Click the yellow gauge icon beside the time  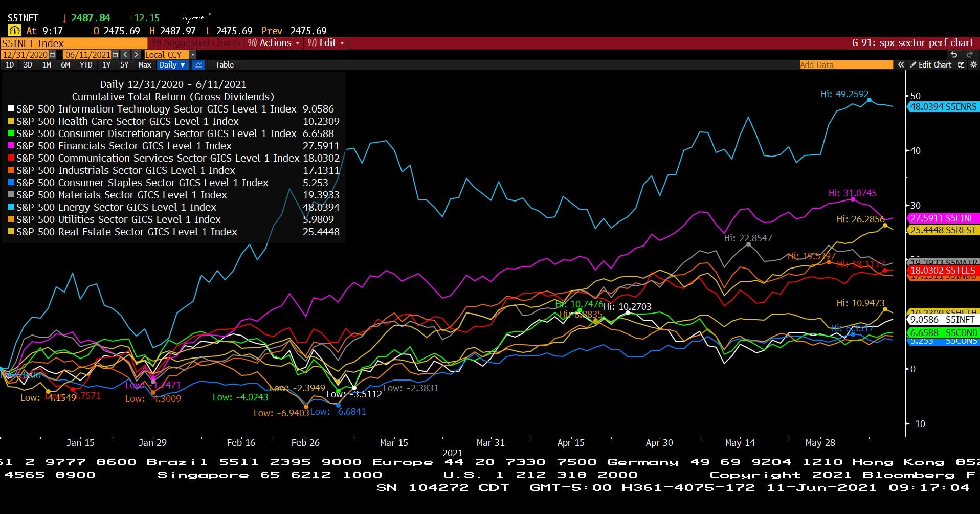(x=14, y=31)
